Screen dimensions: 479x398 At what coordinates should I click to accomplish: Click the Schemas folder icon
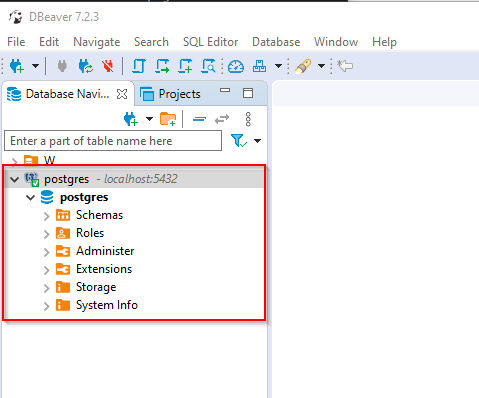[x=63, y=215]
